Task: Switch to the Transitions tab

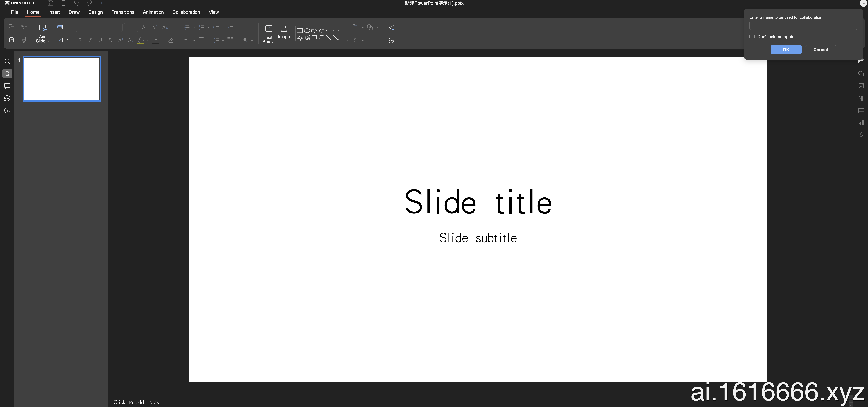Action: coord(123,12)
